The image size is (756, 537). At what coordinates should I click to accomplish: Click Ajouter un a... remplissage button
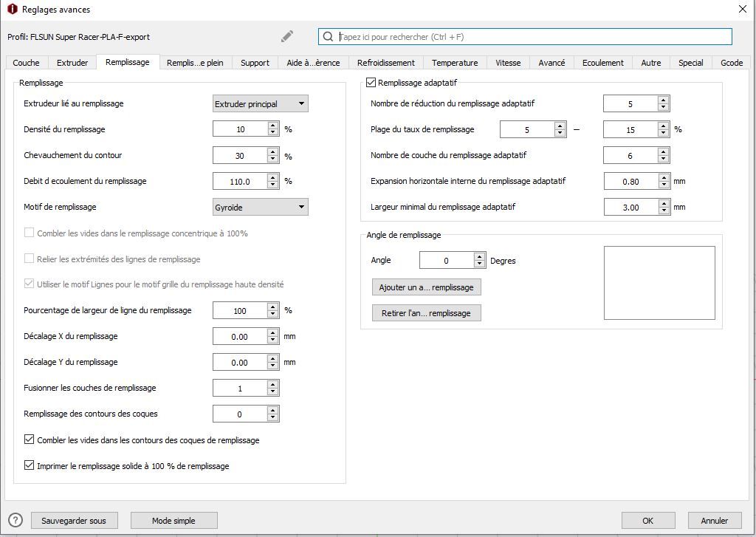click(x=426, y=287)
